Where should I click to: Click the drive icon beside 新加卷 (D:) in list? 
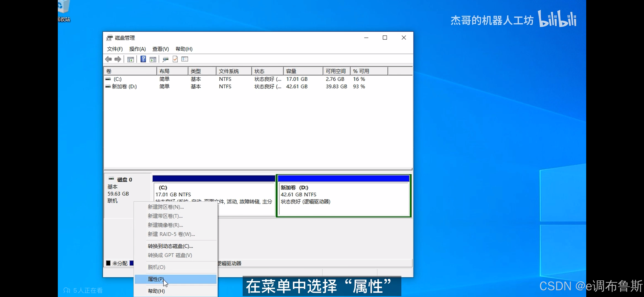pos(108,87)
